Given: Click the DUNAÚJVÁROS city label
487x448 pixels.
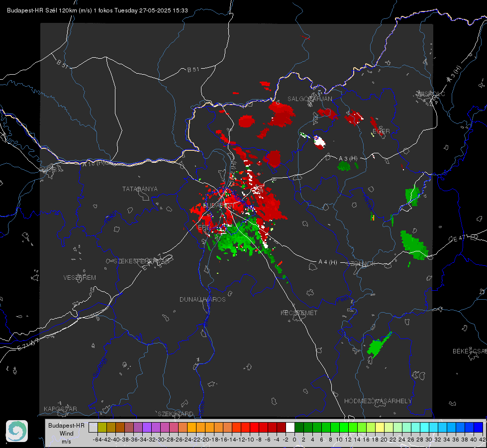Looking at the screenshot, I should coord(202,299).
